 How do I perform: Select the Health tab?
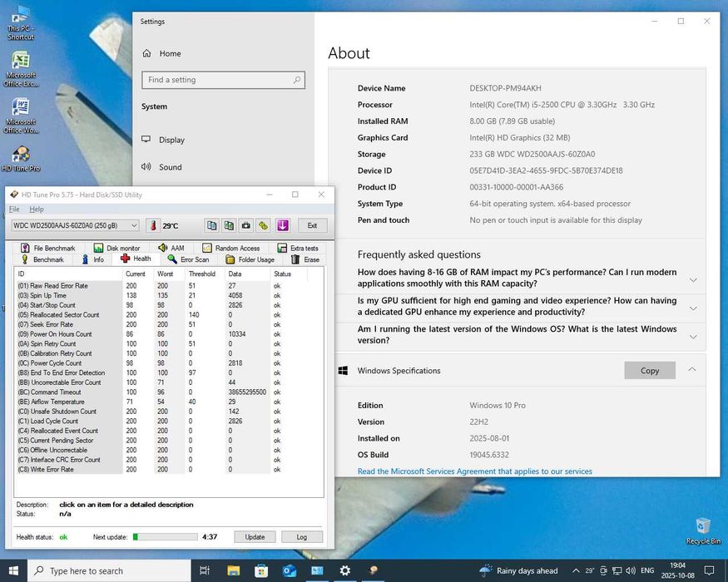click(x=136, y=259)
